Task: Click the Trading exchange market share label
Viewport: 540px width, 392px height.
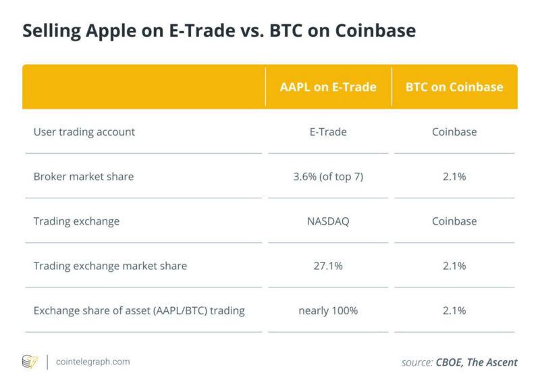Action: point(110,266)
